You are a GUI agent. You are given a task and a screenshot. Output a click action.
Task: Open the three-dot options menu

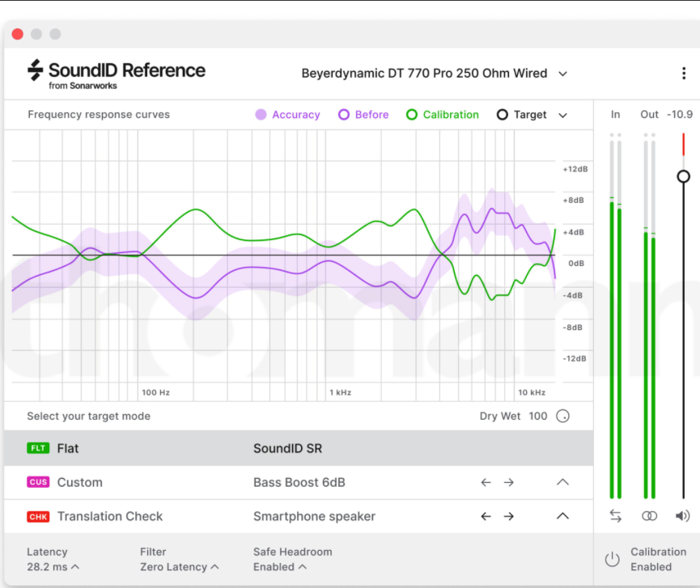point(684,73)
